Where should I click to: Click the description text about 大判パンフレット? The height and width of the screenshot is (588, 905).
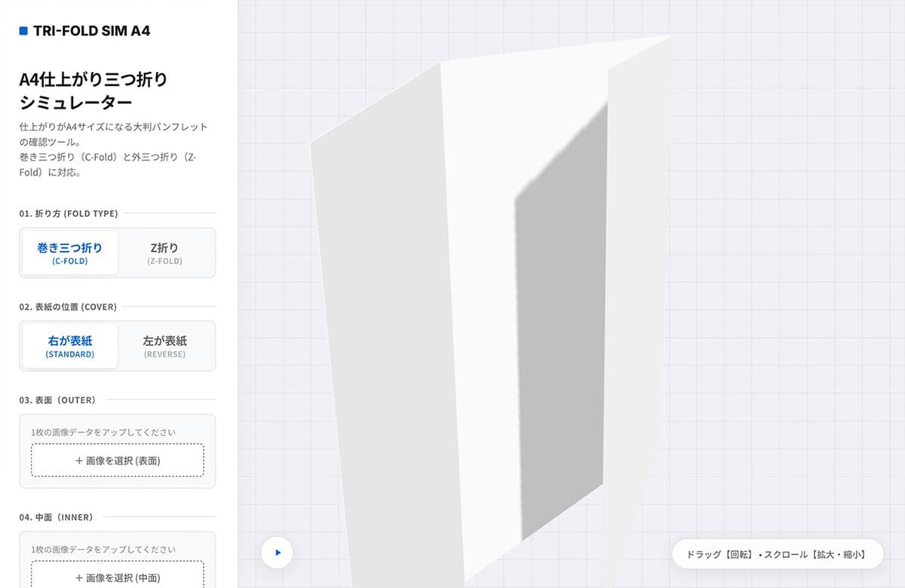tap(114, 149)
